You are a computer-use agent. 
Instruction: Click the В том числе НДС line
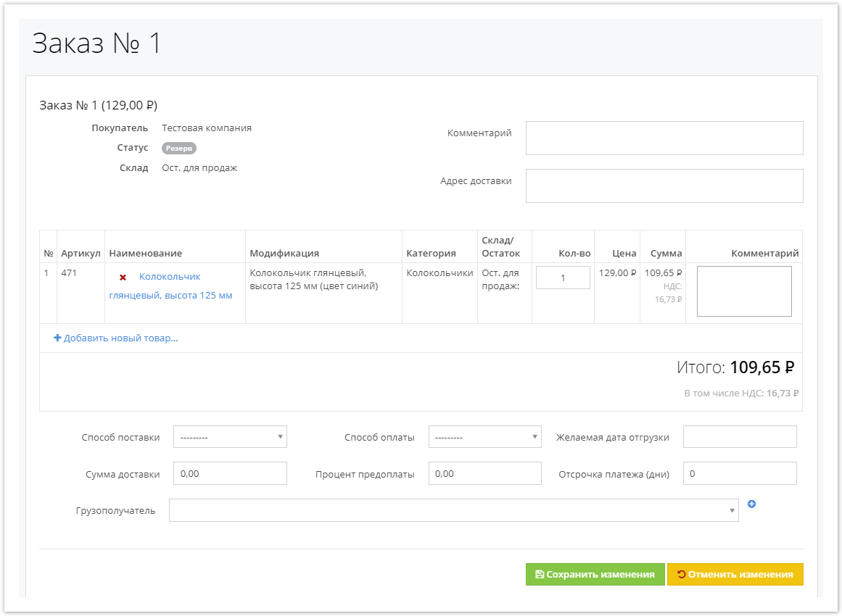click(741, 394)
